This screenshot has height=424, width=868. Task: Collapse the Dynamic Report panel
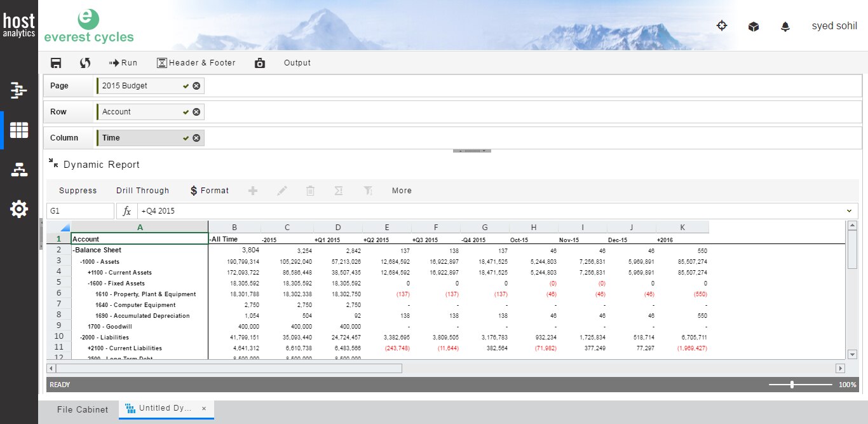click(x=53, y=164)
